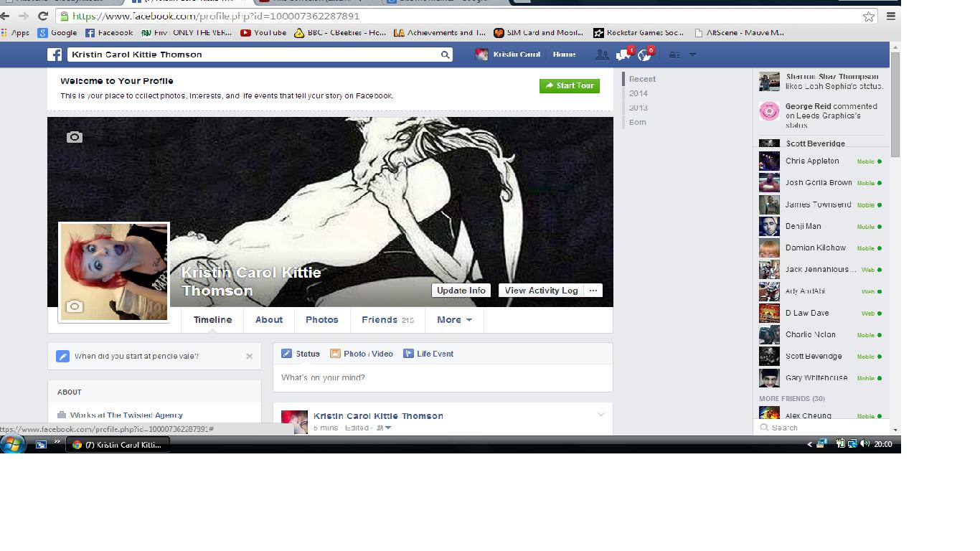Screen dimensions: 980x551
Task: Bookmark this page with the star icon
Action: coord(868,16)
